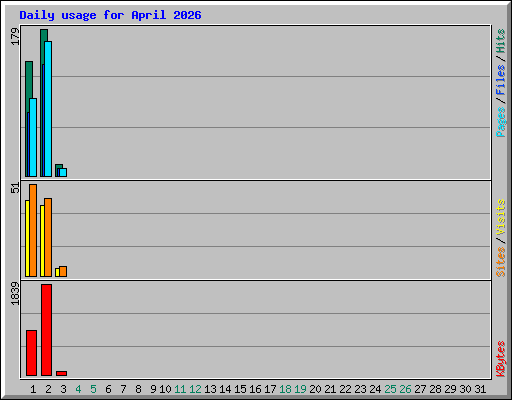This screenshot has height=400, width=512.
Task: Click day 1 on the x-axis
Action: point(33,389)
